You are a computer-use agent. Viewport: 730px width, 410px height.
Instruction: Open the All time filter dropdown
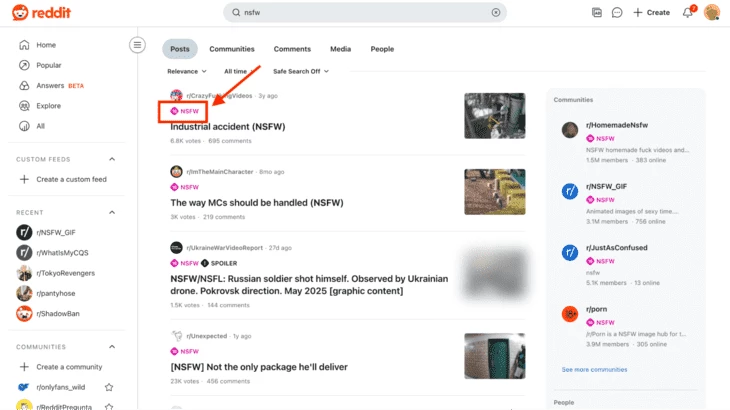click(239, 71)
